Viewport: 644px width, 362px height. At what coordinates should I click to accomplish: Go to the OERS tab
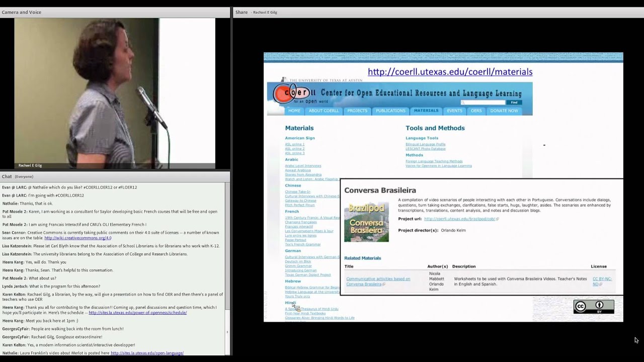pos(476,111)
